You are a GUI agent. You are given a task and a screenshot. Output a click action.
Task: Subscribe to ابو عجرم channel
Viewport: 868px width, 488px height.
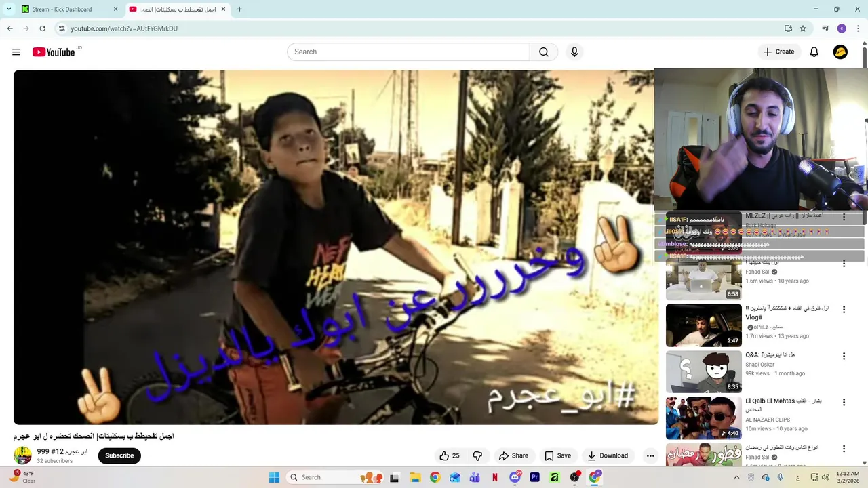pyautogui.click(x=119, y=455)
